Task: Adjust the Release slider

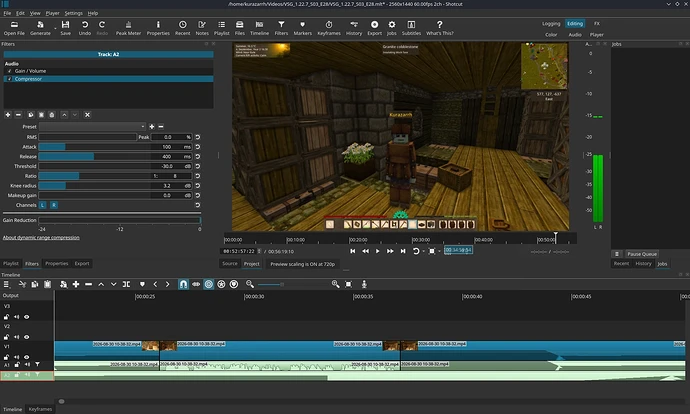Action: pyautogui.click(x=94, y=157)
